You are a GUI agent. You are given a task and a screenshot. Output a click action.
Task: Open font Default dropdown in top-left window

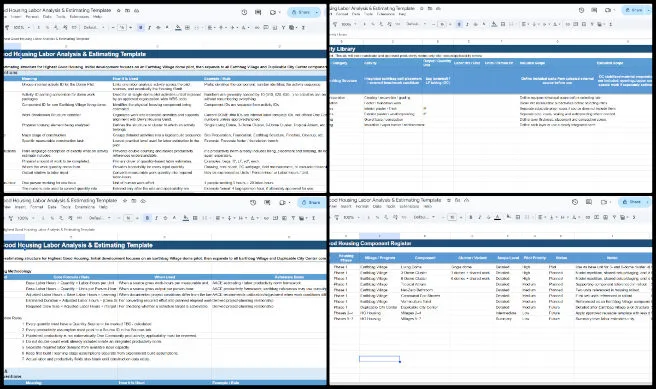[94, 28]
